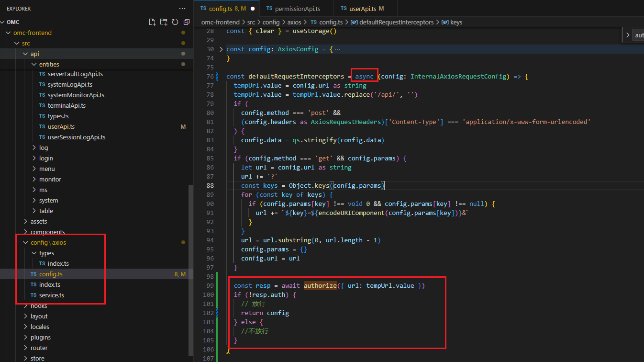The width and height of the screenshot is (644, 362).
Task: Click the Refresh Explorer icon
Action: 175,22
